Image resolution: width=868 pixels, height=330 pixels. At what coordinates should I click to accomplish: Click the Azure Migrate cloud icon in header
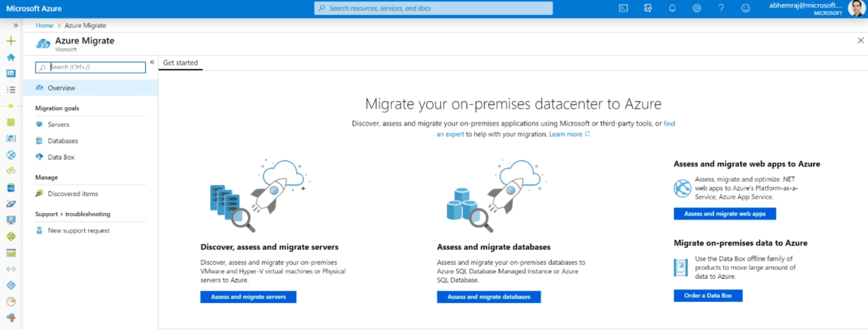click(x=43, y=44)
